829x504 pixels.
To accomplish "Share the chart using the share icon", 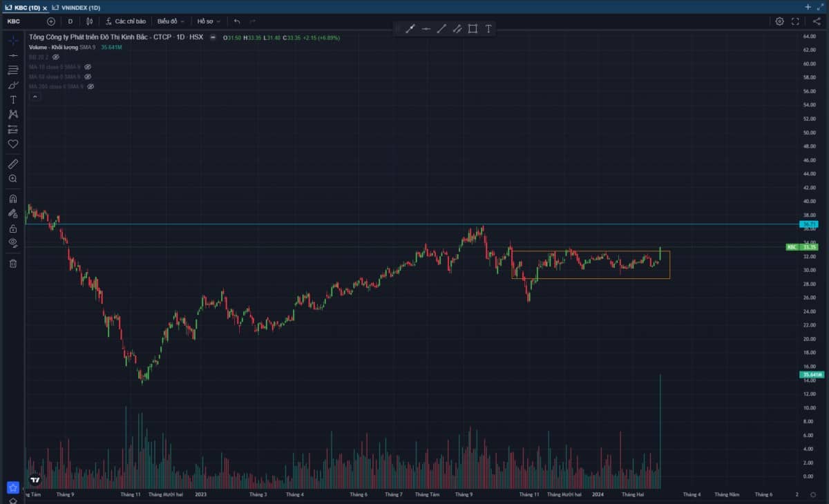I will point(817,21).
